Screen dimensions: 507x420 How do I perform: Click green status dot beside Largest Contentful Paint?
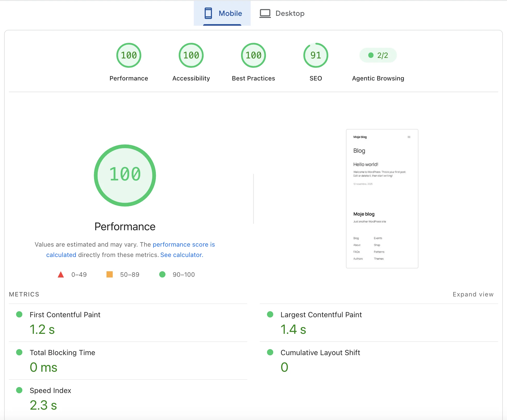[270, 314]
